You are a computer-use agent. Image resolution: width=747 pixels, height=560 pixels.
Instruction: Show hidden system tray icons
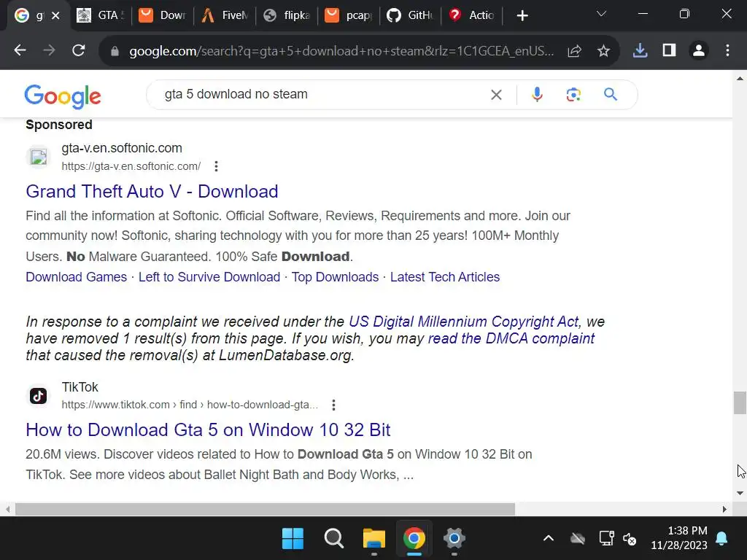coord(549,539)
